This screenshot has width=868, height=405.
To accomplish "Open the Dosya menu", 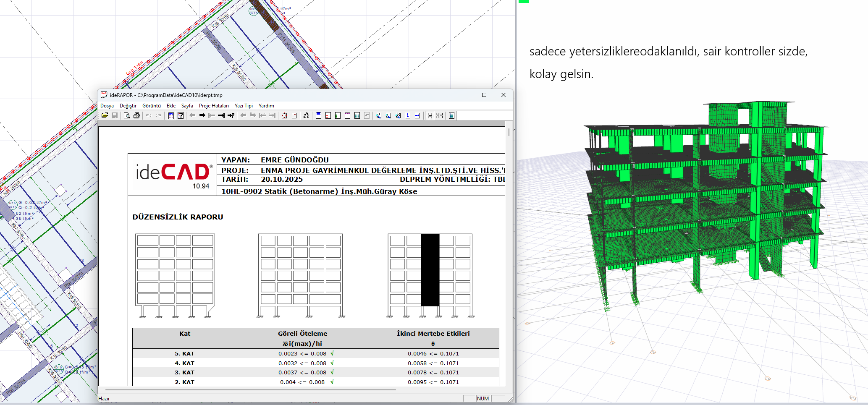I will coord(107,106).
